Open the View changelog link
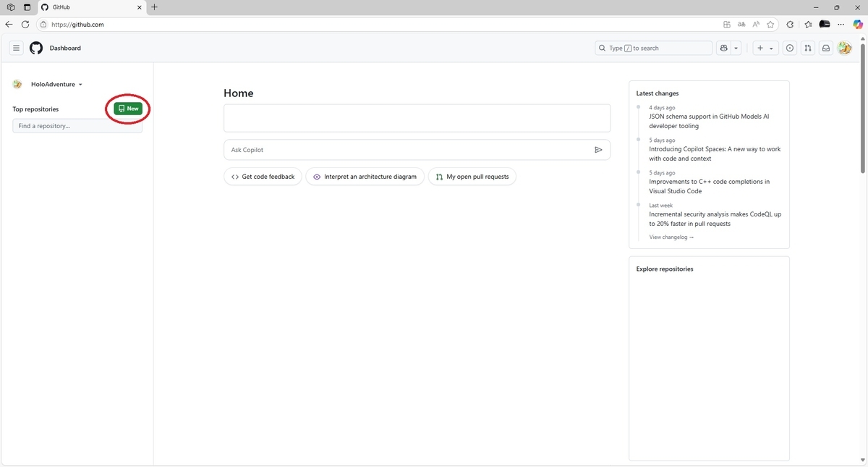Screen dimensions: 868x467 [669, 237]
